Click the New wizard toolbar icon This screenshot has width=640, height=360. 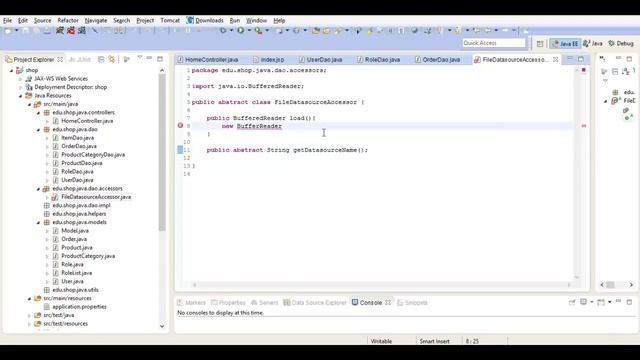click(x=8, y=31)
